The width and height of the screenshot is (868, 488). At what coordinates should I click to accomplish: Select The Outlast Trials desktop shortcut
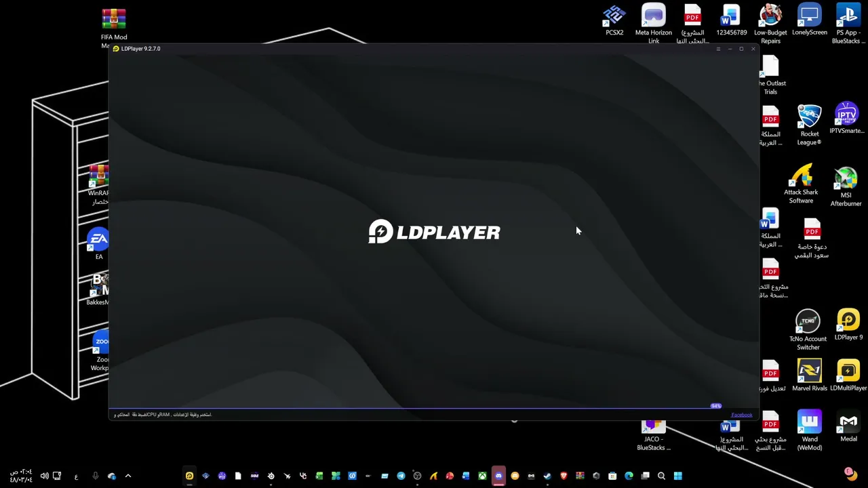coord(770,75)
